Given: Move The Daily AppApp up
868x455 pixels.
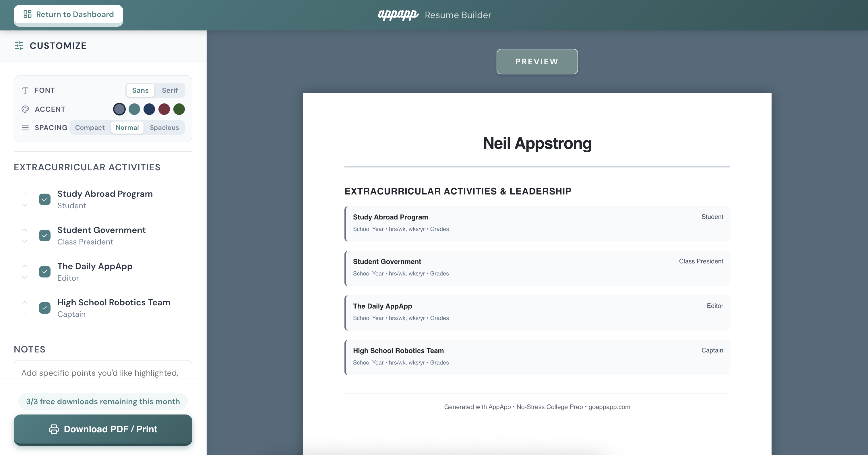Looking at the screenshot, I should click(25, 266).
